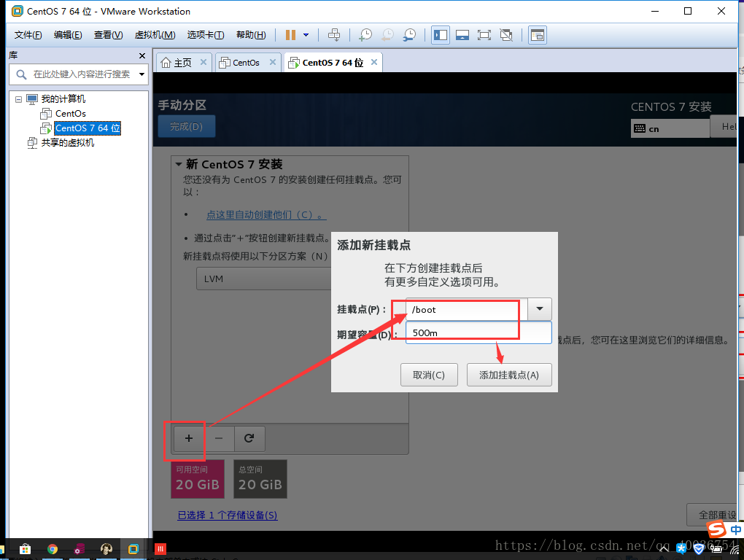Open the 查看(V) menu
The width and height of the screenshot is (744, 560).
[x=108, y=35]
